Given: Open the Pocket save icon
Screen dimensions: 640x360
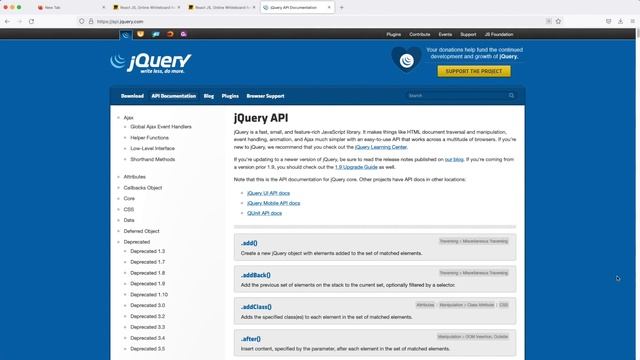Looking at the screenshot, I should click(x=609, y=21).
